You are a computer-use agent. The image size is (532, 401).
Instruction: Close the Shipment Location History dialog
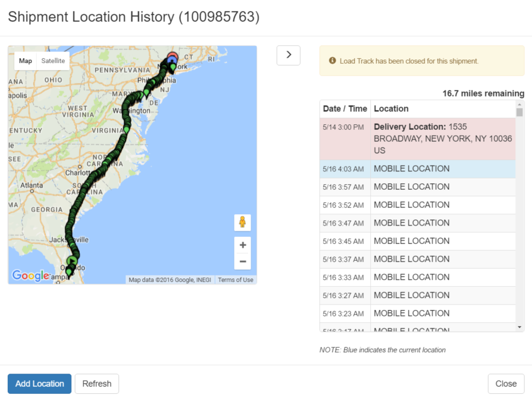tap(506, 384)
